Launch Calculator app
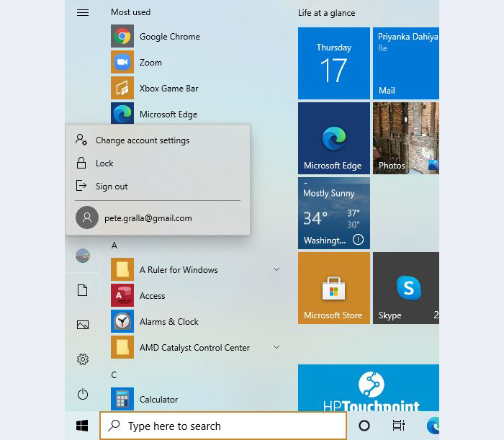The height and width of the screenshot is (440, 504). (196, 399)
